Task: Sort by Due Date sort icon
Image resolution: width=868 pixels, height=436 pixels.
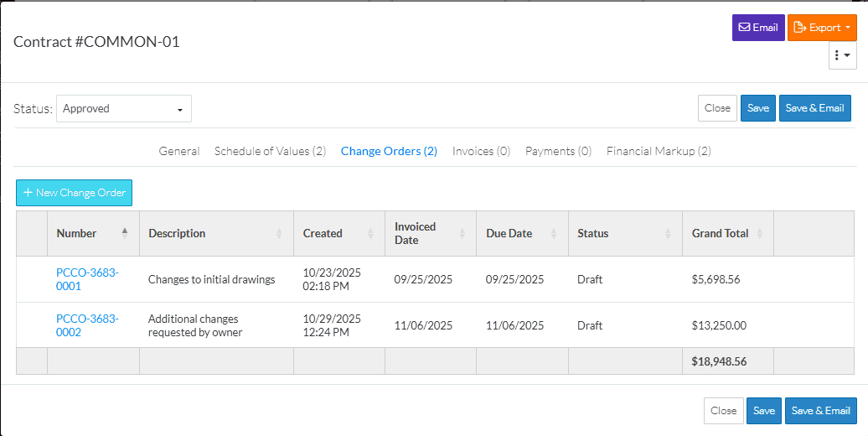Action: pos(554,234)
